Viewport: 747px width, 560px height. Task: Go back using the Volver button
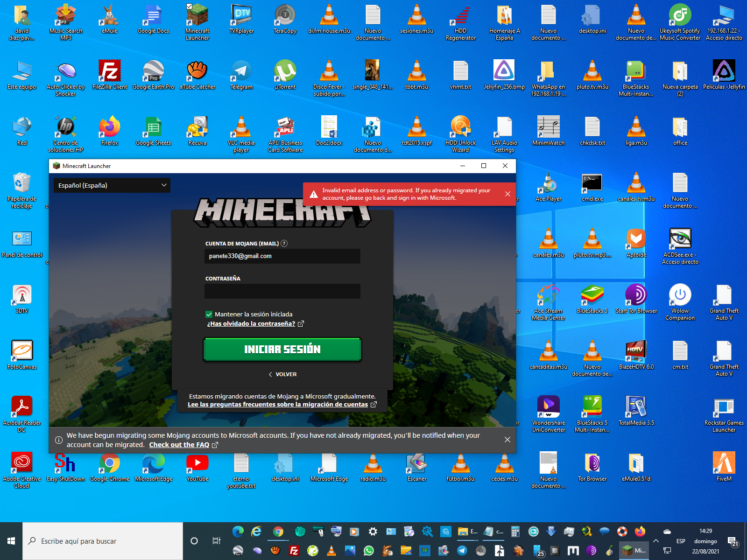coord(282,374)
